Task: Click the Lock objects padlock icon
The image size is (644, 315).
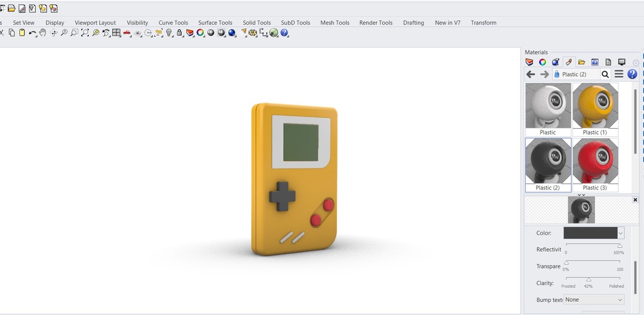Action: point(179,33)
